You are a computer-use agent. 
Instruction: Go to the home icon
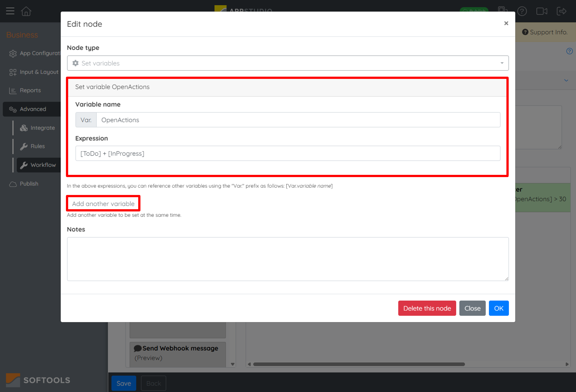coord(26,11)
